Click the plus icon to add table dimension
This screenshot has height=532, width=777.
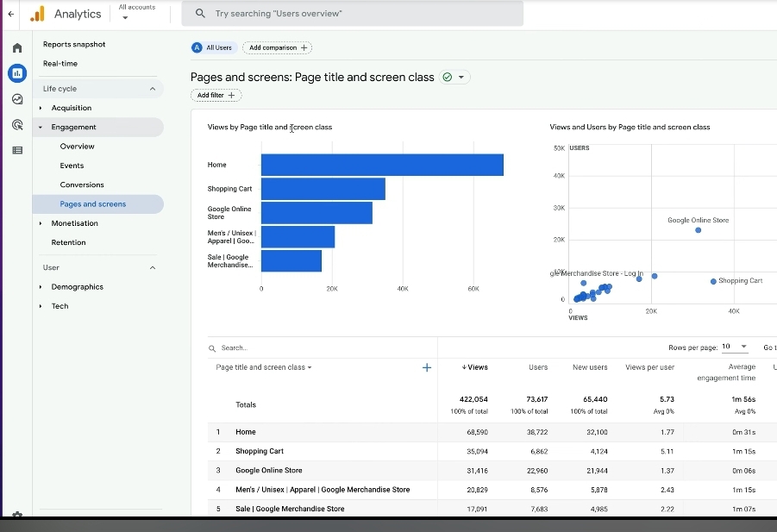426,367
